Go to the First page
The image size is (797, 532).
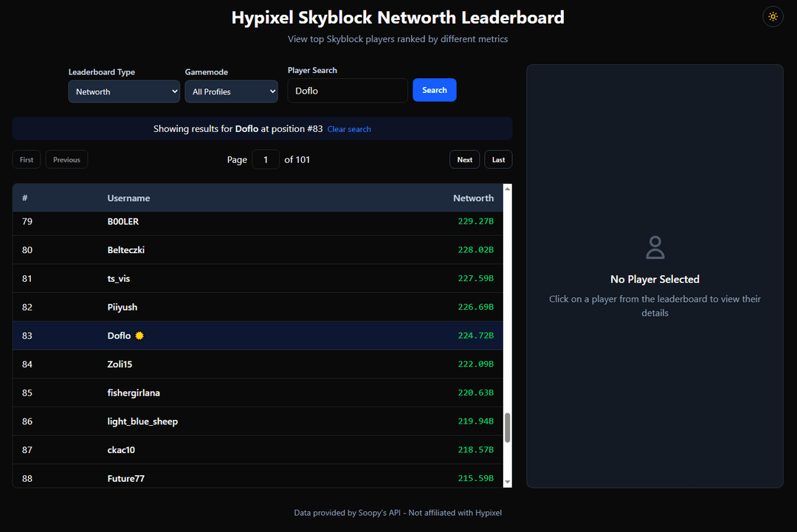(27, 159)
